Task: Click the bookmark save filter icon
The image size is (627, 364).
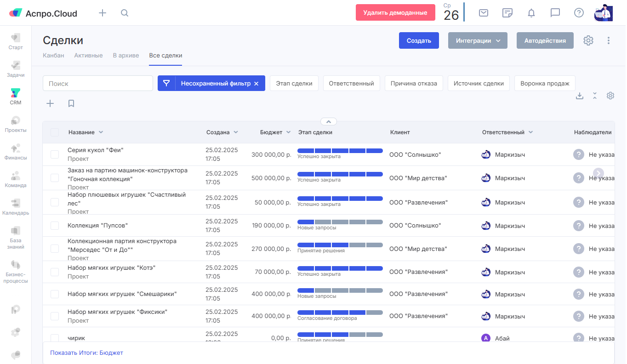Action: [71, 103]
